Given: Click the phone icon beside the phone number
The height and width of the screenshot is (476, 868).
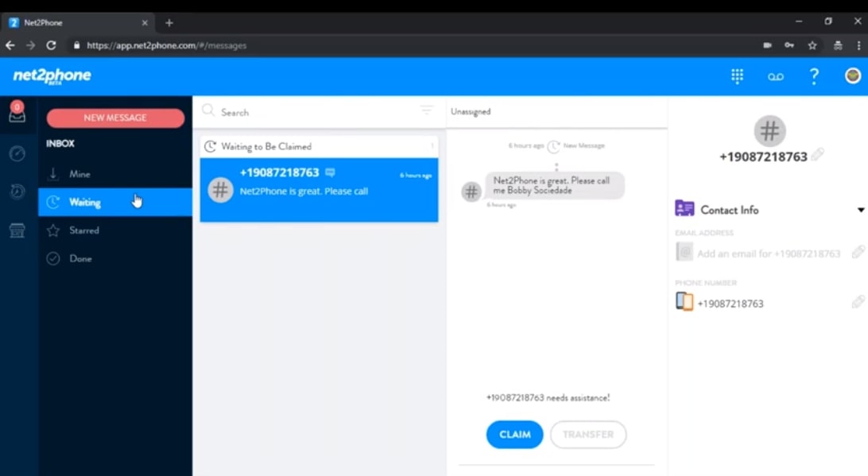Looking at the screenshot, I should point(684,301).
